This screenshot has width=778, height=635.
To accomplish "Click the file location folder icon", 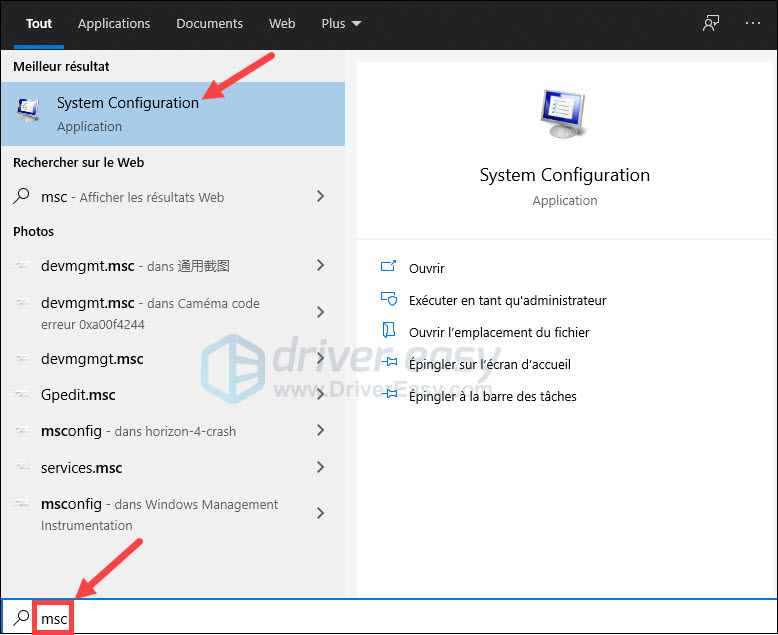I will point(389,330).
